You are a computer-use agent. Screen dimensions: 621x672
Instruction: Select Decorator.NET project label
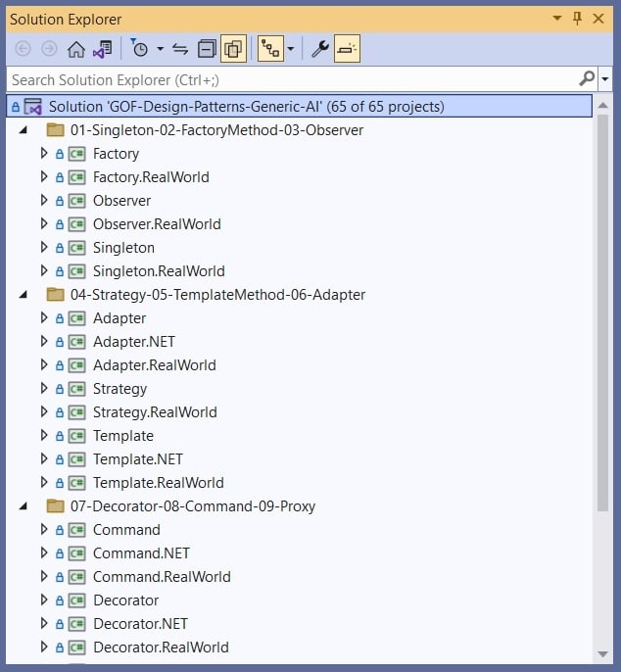[x=141, y=624]
